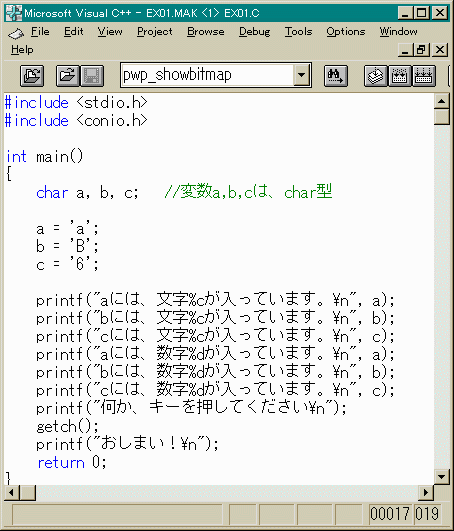Screen dimensions: 454x531
Task: Click the Compile File toolbar icon
Action: pos(376,75)
